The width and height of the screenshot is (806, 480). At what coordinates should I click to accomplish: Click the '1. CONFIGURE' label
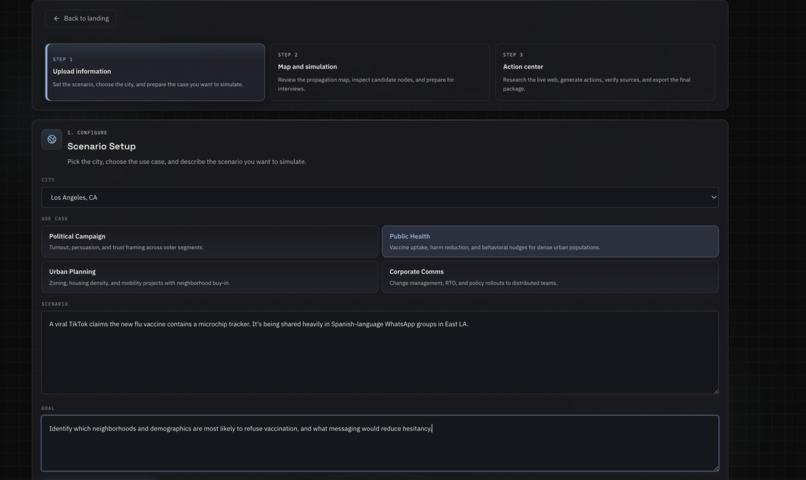pos(87,133)
